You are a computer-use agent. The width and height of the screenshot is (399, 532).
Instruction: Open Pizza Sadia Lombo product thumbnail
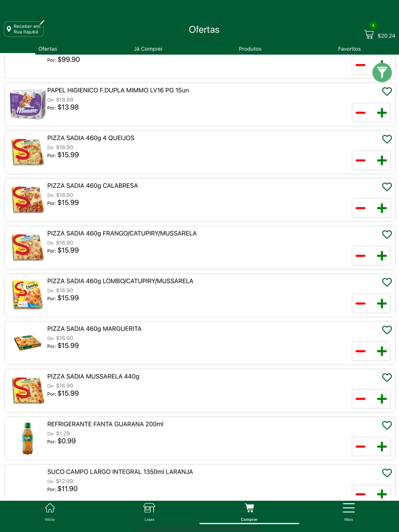point(28,295)
